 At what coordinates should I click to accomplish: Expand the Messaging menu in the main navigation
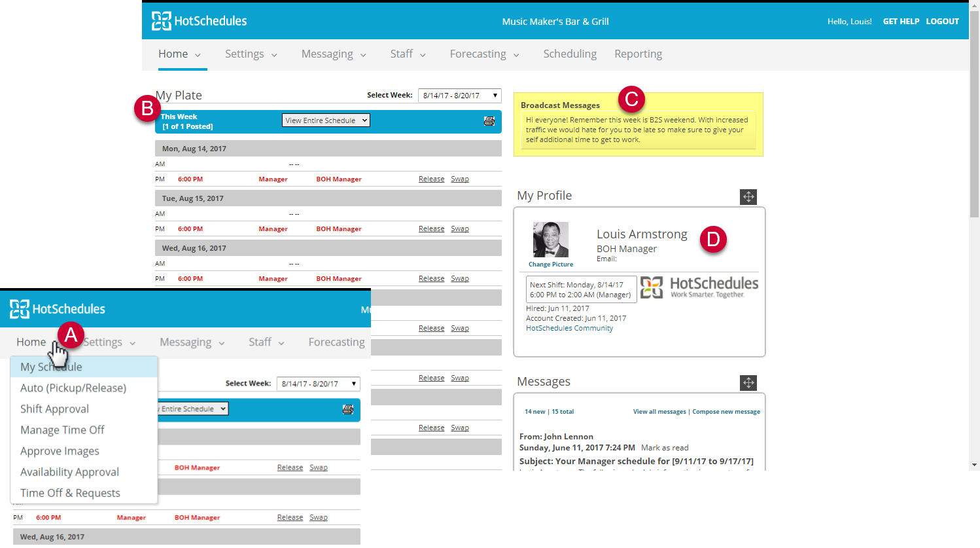click(x=334, y=54)
